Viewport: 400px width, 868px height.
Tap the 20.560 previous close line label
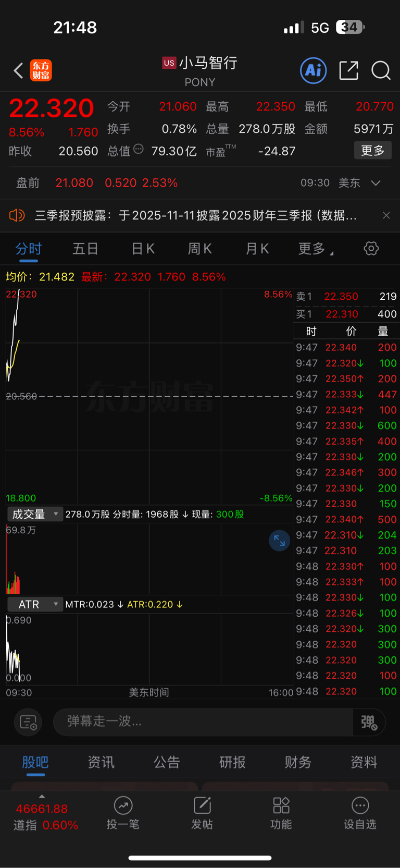click(21, 396)
